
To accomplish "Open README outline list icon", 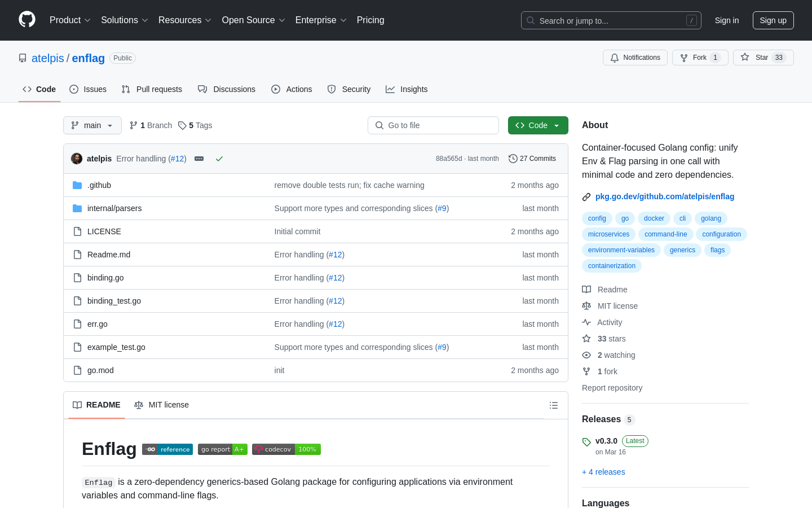I will pos(554,405).
